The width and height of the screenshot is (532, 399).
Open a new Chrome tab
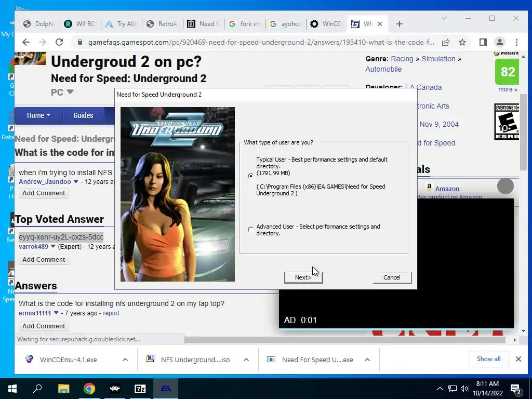click(x=400, y=24)
